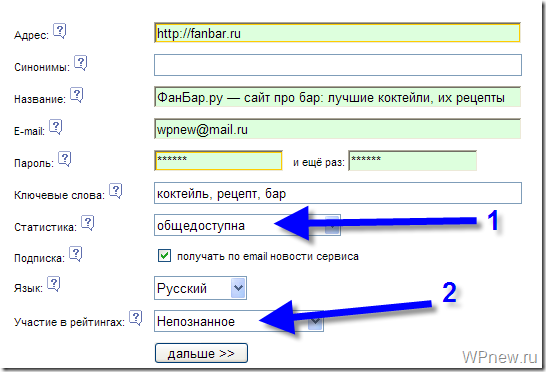Focus the repeat password field after и ещё раз
The image size is (546, 372).
[413, 161]
